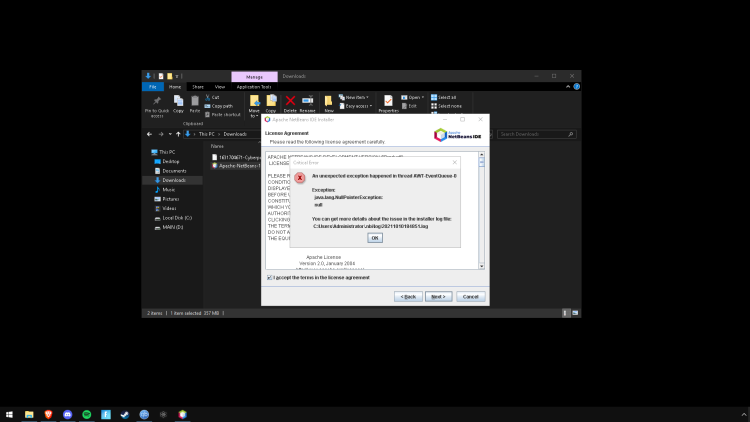Click the Back button in NetBeans installer
This screenshot has height=422, width=750.
[408, 297]
